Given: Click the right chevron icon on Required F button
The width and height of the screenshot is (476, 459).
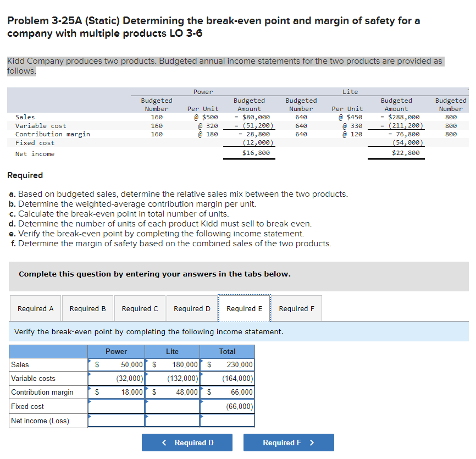Looking at the screenshot, I should pyautogui.click(x=312, y=443).
